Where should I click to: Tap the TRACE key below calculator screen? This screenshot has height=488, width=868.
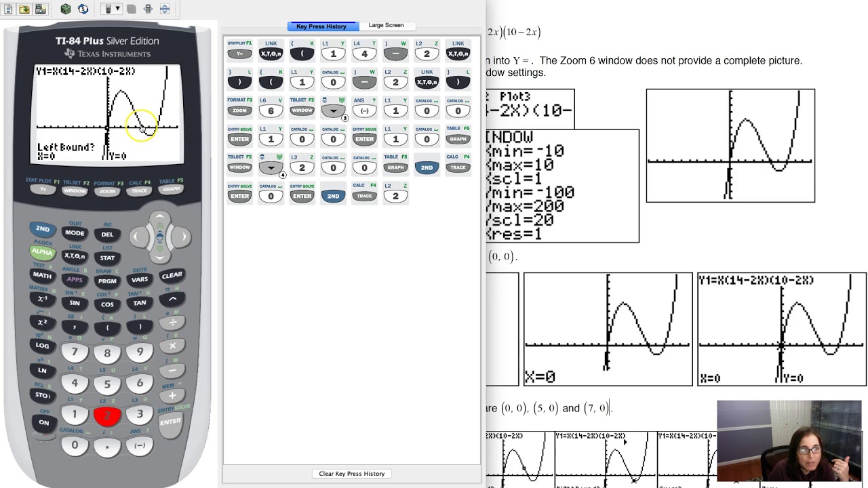[x=139, y=191]
